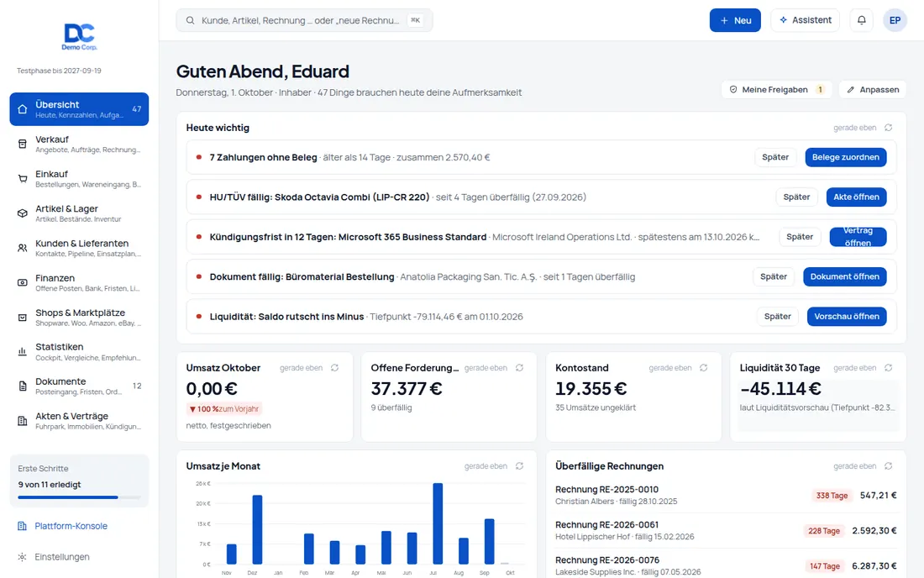Refresh the Umsatz je Monat chart
The width and height of the screenshot is (924, 578).
519,466
